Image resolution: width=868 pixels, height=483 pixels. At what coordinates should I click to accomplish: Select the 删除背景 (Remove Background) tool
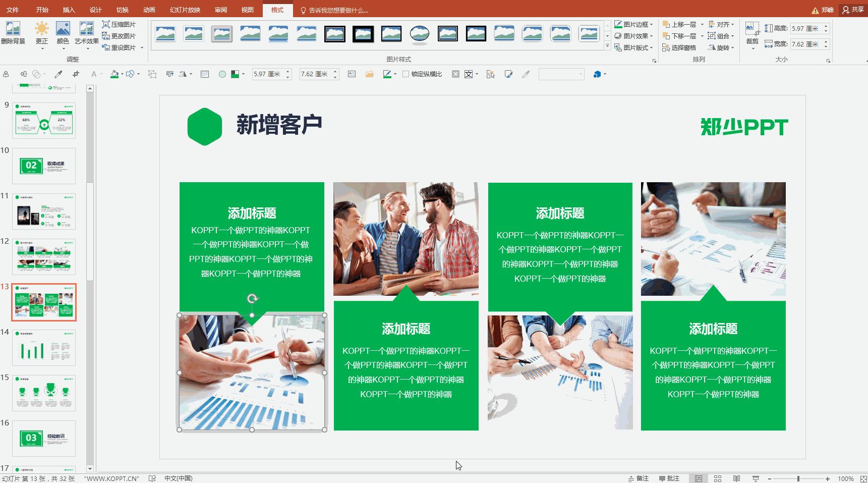pyautogui.click(x=14, y=33)
